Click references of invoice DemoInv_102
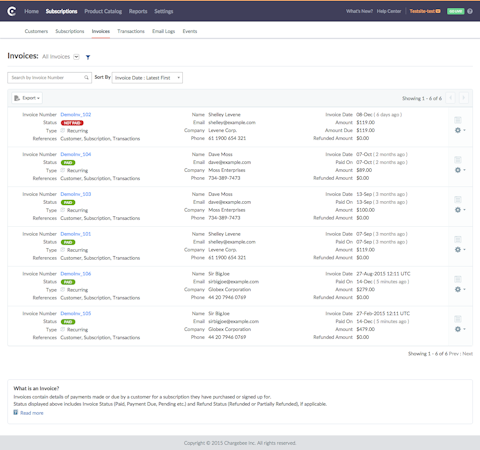The width and height of the screenshot is (480, 450). [x=100, y=138]
